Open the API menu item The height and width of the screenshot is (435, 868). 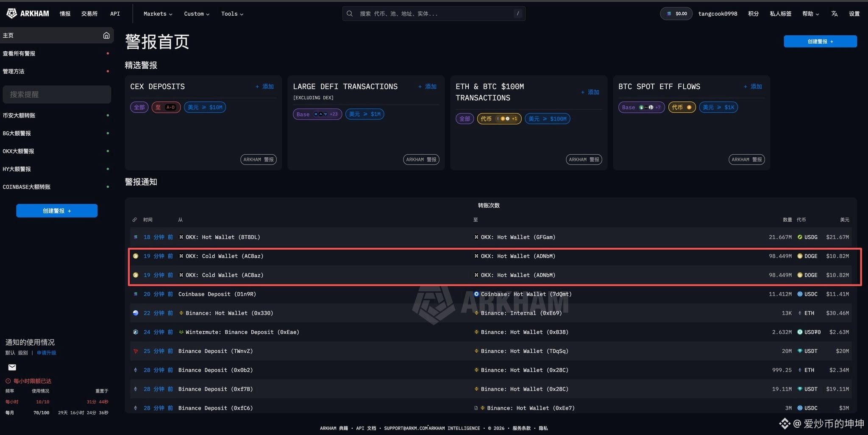click(115, 14)
